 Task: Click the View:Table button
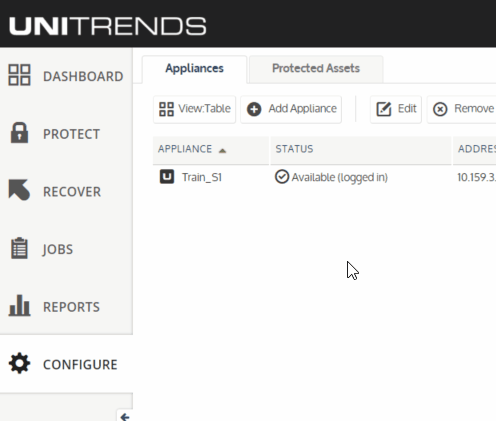click(x=195, y=109)
